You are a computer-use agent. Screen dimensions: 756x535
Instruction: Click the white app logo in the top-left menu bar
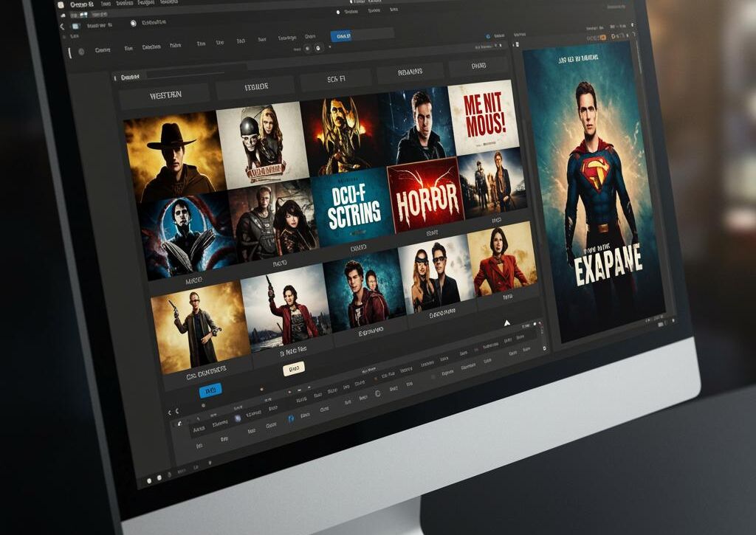pos(61,5)
